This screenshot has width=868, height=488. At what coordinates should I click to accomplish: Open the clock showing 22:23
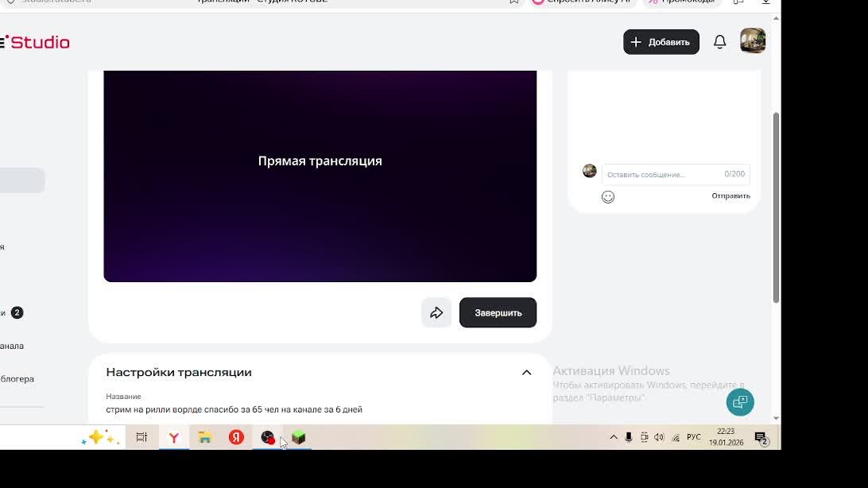726,437
